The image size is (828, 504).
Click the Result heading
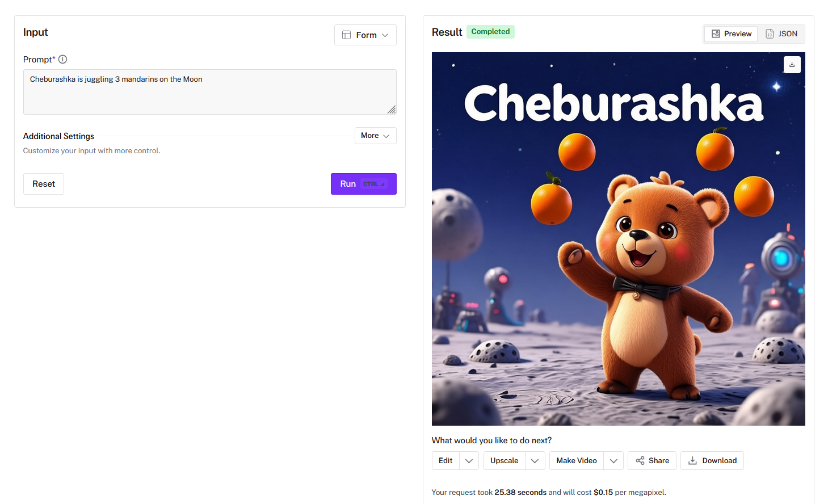(447, 32)
